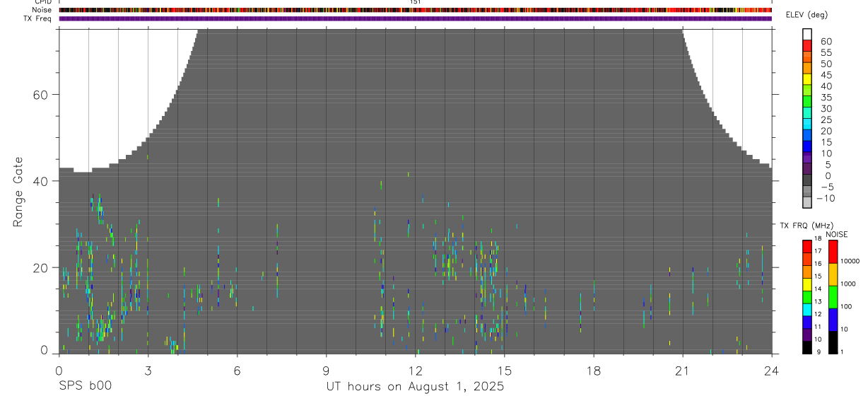Click the x-axis tick label '6'
868x401 pixels.
pyautogui.click(x=237, y=370)
